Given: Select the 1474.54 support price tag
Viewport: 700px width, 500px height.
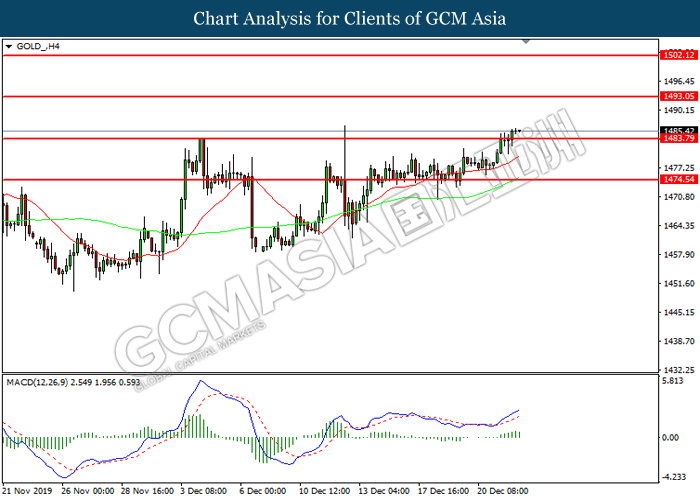Looking at the screenshot, I should click(677, 179).
